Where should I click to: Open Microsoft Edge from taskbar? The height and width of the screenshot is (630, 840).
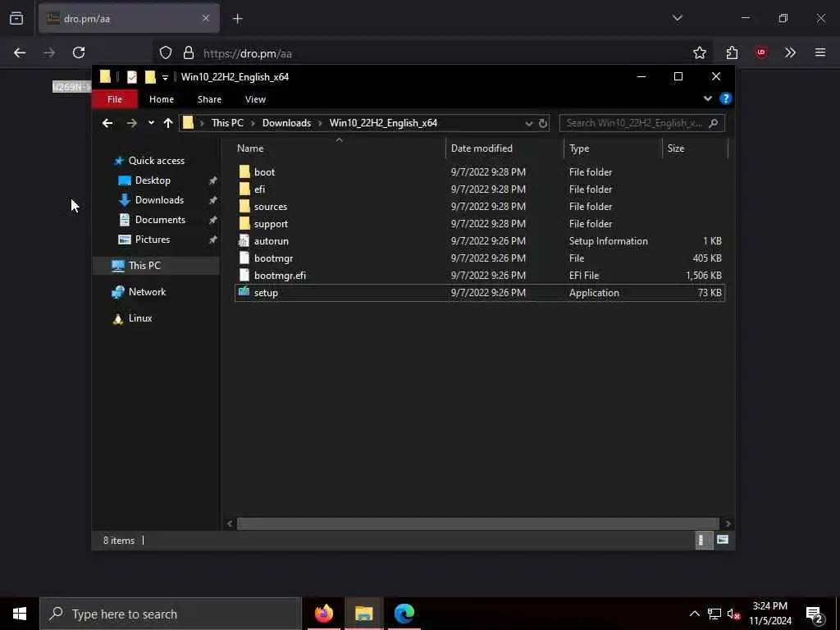[x=404, y=614]
